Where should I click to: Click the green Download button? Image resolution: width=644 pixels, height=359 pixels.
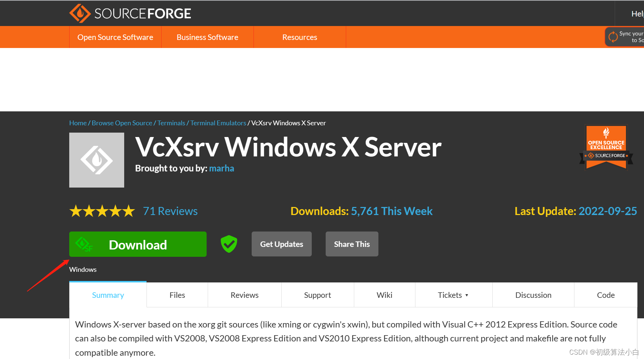[138, 244]
